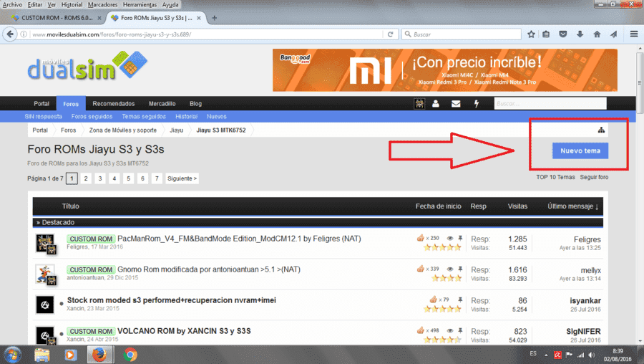Reload the page with the refresh icon
The width and height of the screenshot is (644, 364).
click(x=390, y=34)
